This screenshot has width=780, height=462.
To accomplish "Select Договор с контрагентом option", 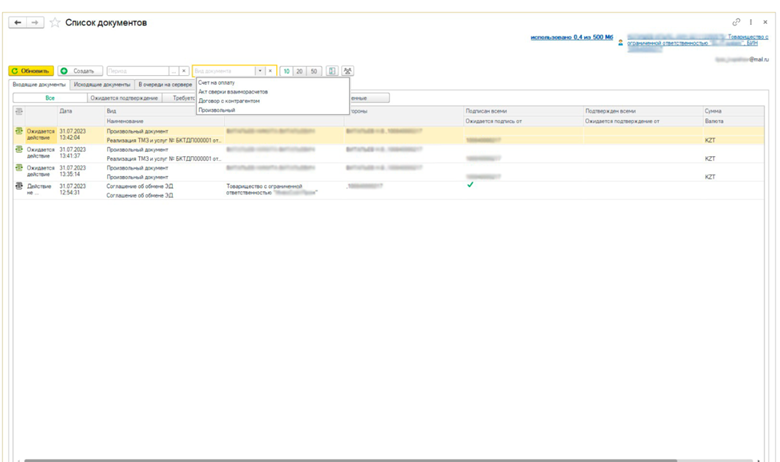I will (x=229, y=100).
